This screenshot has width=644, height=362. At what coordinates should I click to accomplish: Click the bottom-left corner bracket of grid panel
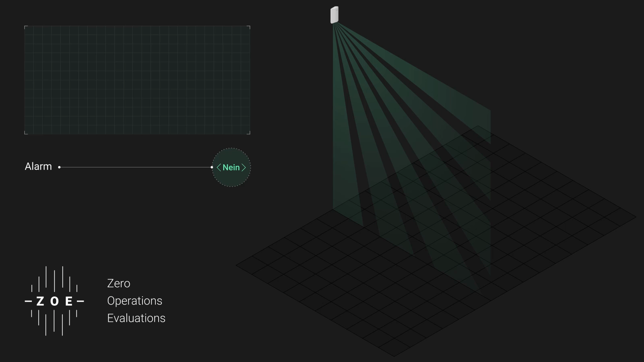point(25,133)
